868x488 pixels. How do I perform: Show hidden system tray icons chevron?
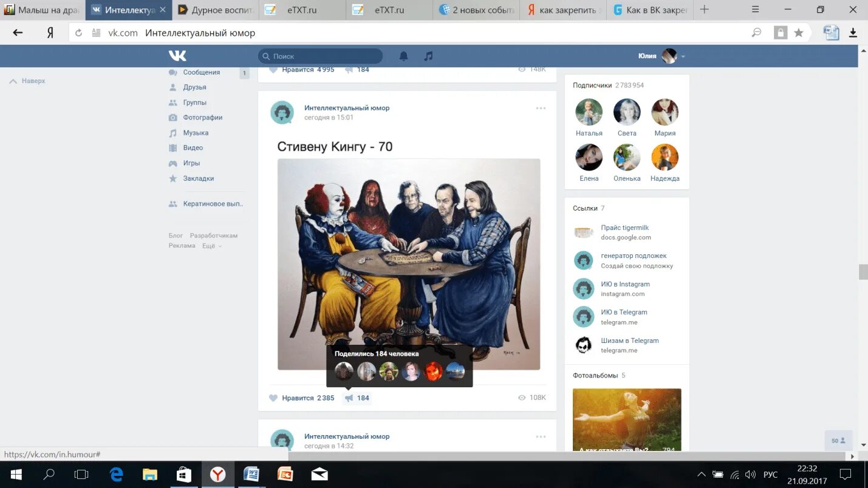(x=701, y=475)
